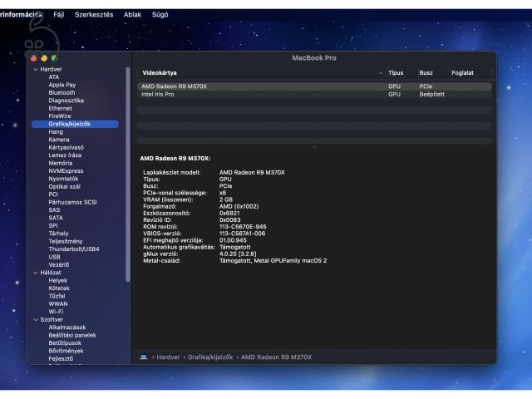Select WWAN under Hálózat
The height and width of the screenshot is (399, 532).
pyautogui.click(x=58, y=304)
